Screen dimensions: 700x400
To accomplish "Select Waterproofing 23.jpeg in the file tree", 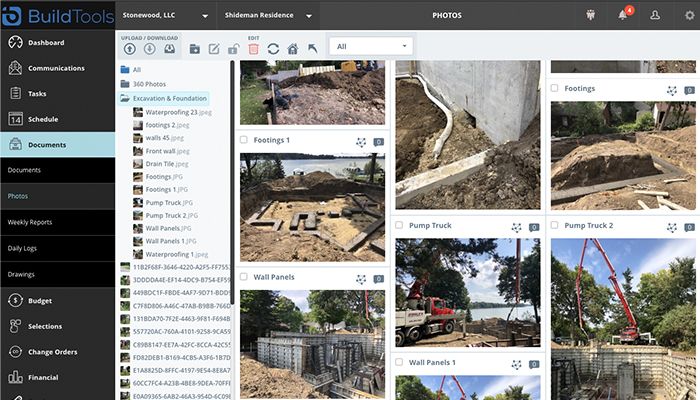I will [172, 112].
